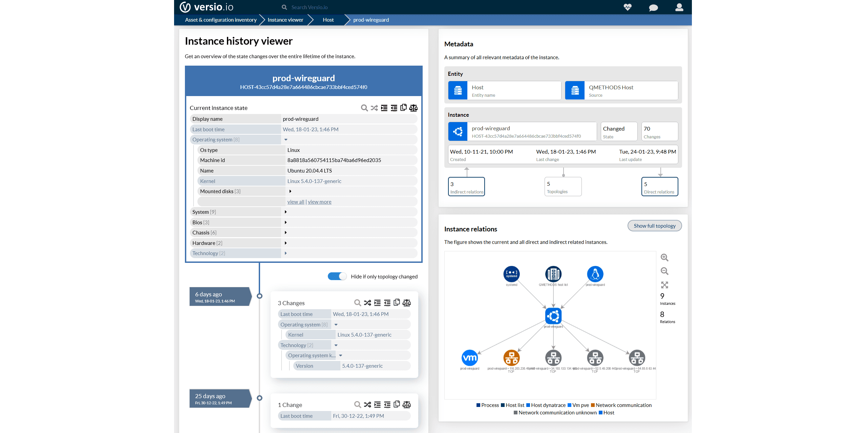The width and height of the screenshot is (868, 433).
Task: Click search icon in Current instance state
Action: 364,108
